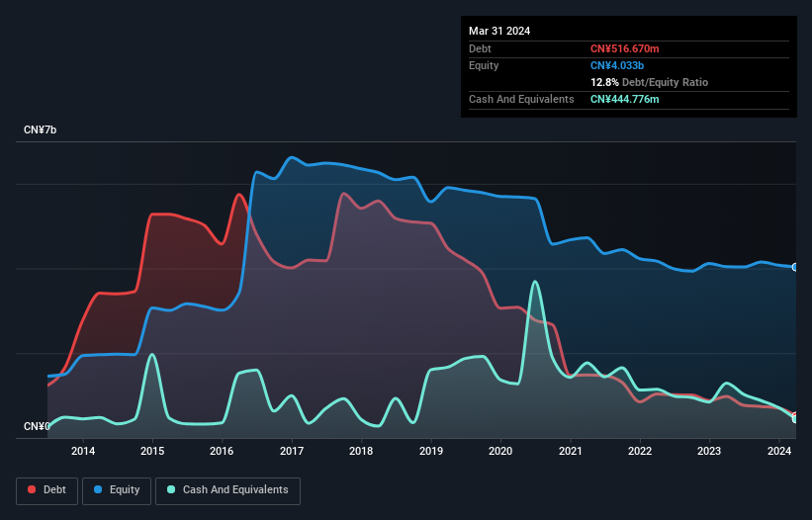Click the 2024 x-axis label
The width and height of the screenshot is (812, 520).
coord(779,451)
